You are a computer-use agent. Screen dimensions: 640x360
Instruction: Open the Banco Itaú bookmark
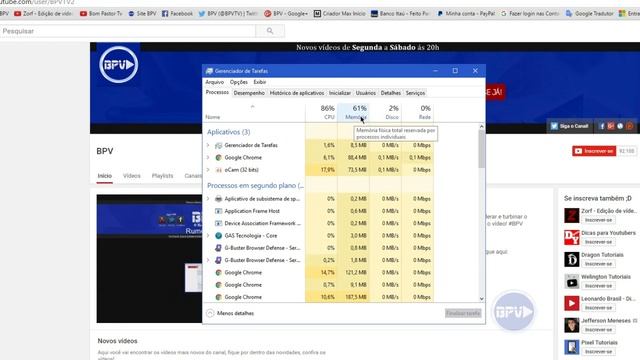click(x=400, y=13)
